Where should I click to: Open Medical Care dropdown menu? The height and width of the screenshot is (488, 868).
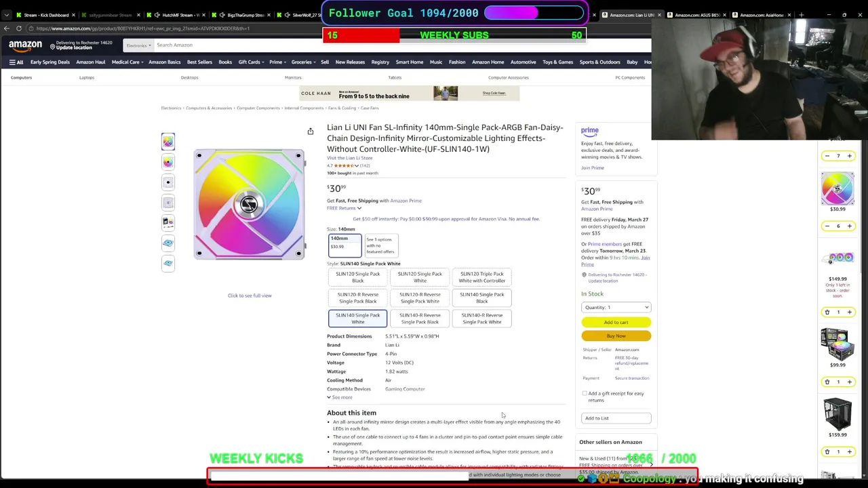[127, 62]
